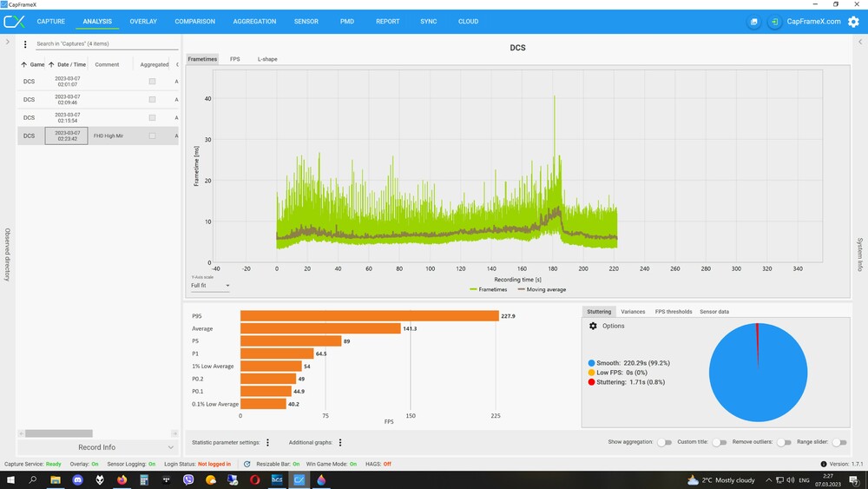868x489 pixels.
Task: Click the Comment column header
Action: [x=107, y=65]
